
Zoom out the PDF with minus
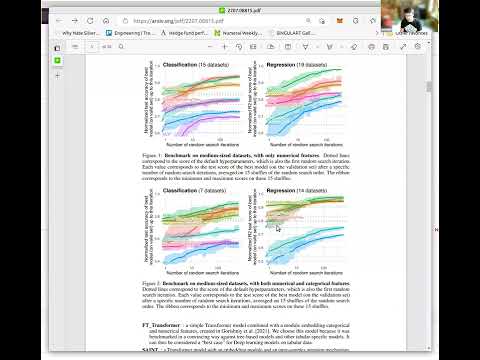(x=210, y=47)
